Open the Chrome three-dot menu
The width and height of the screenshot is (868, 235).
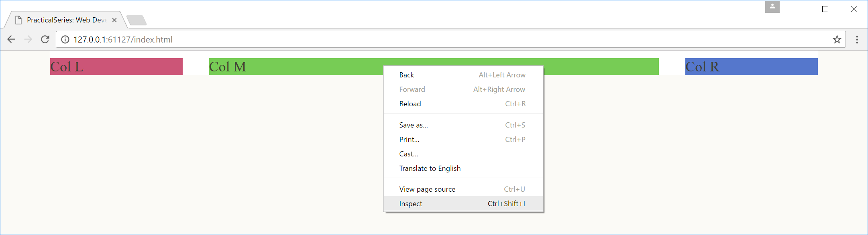click(857, 39)
